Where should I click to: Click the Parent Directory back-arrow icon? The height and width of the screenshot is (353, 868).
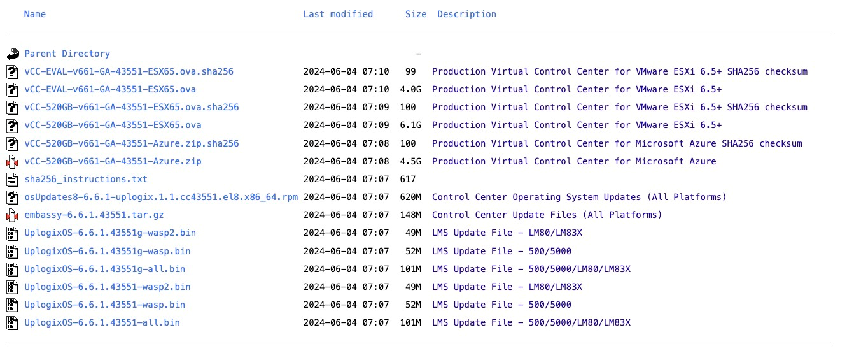click(13, 54)
